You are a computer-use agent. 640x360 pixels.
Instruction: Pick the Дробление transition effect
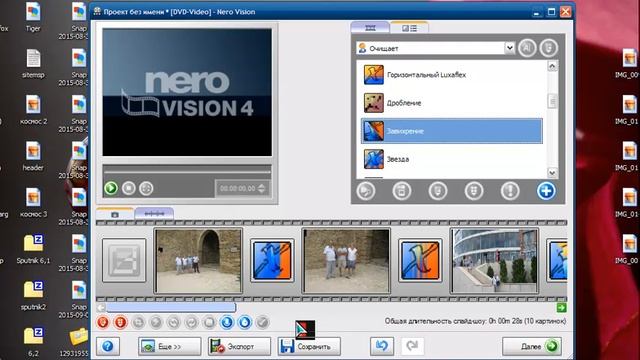pyautogui.click(x=451, y=103)
